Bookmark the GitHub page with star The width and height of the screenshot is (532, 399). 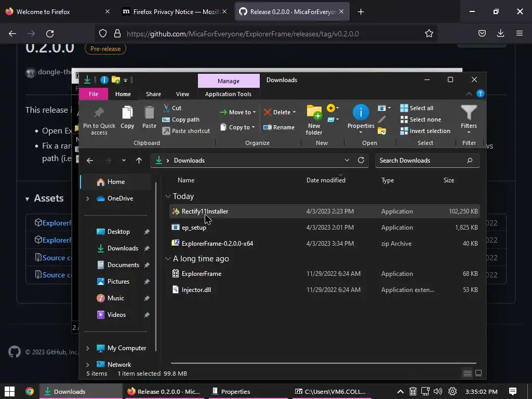[429, 34]
